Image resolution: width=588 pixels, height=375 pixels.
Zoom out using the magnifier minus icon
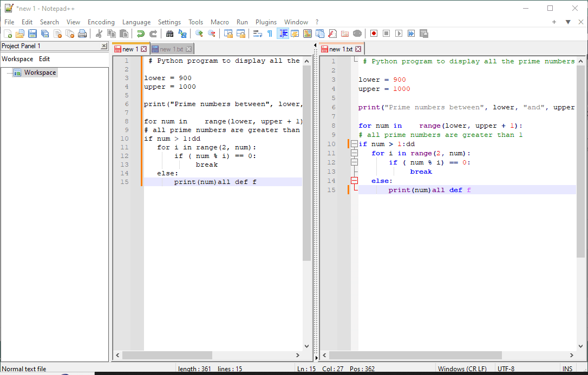pos(212,34)
